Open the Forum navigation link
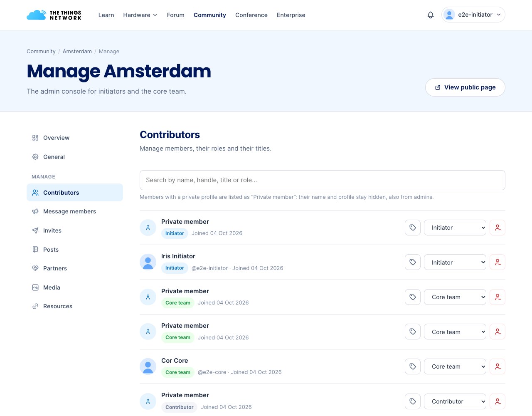 point(175,15)
